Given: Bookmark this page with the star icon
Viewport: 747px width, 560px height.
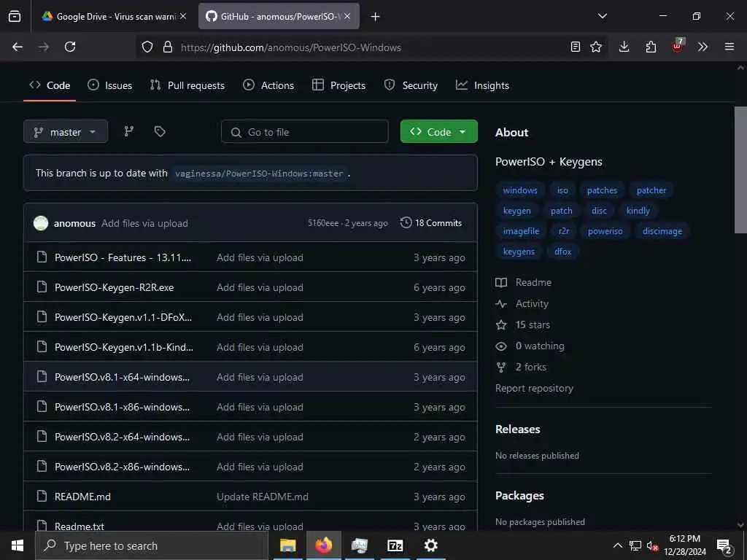Looking at the screenshot, I should click(x=596, y=47).
